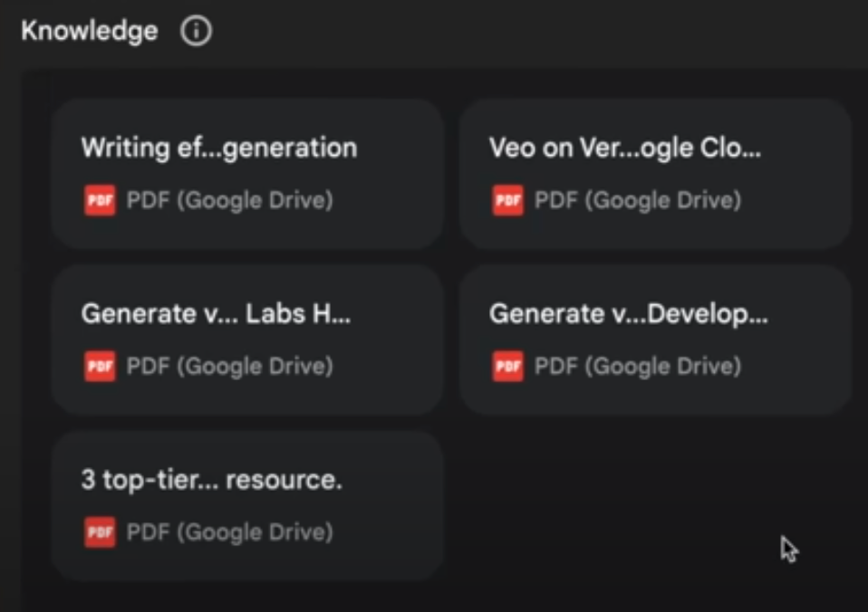868x612 pixels.
Task: Click the Knowledge section heading
Action: click(x=89, y=32)
